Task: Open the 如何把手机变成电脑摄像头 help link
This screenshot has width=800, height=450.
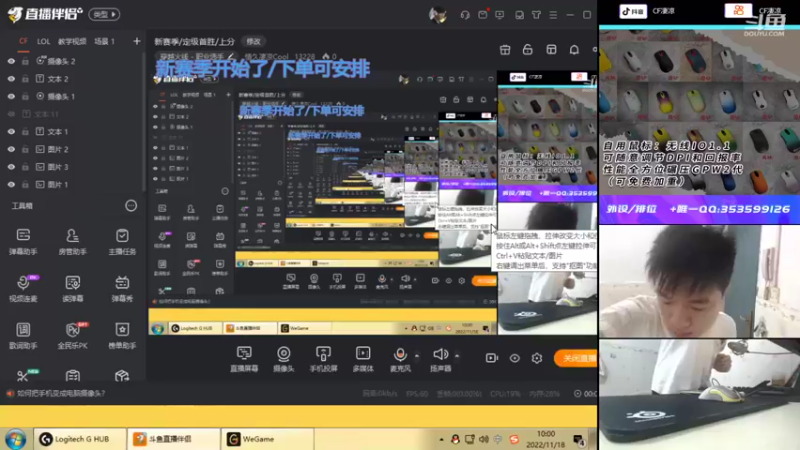Action: pos(61,393)
